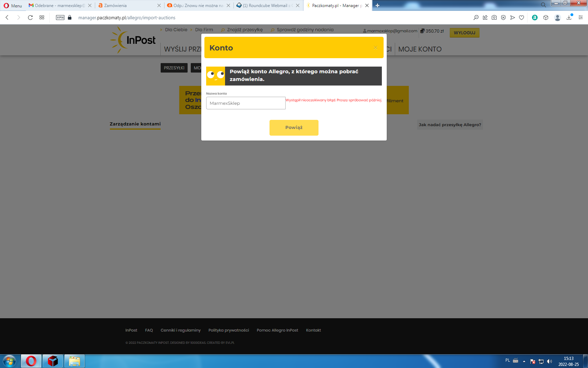Open Speed Dial grid icon
The height and width of the screenshot is (368, 588).
coord(42,18)
